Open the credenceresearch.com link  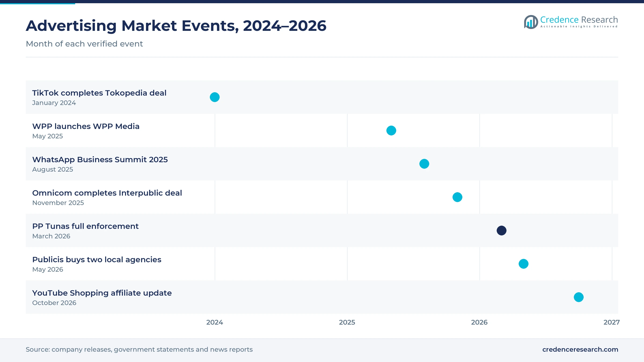[x=580, y=349]
